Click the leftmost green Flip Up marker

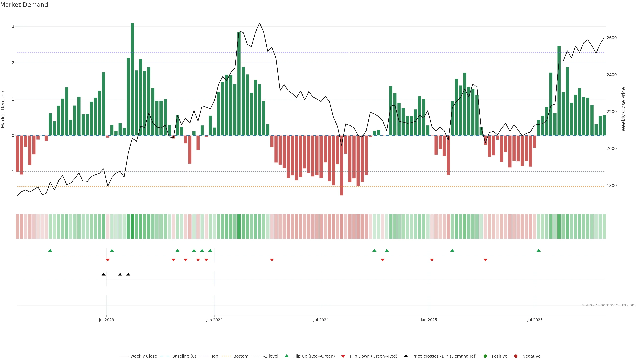coord(50,251)
